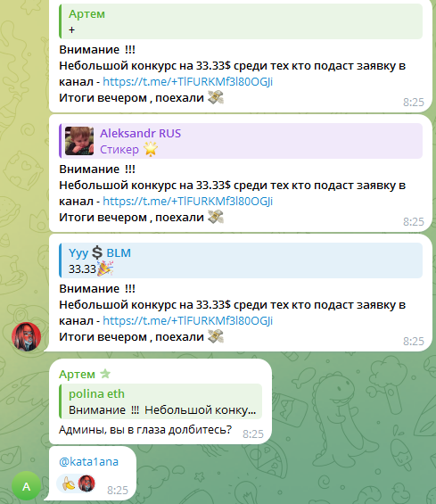
Task: Jump to the quoted polina eth message
Action: [x=160, y=401]
